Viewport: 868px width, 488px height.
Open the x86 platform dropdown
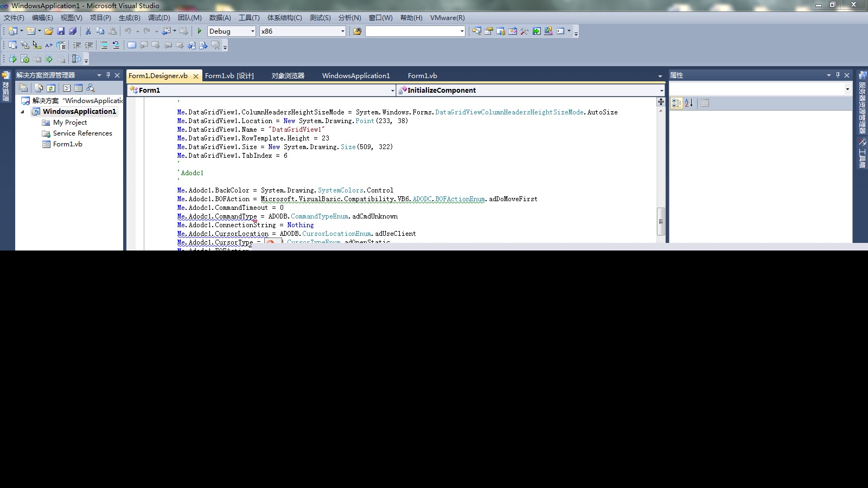pyautogui.click(x=342, y=31)
